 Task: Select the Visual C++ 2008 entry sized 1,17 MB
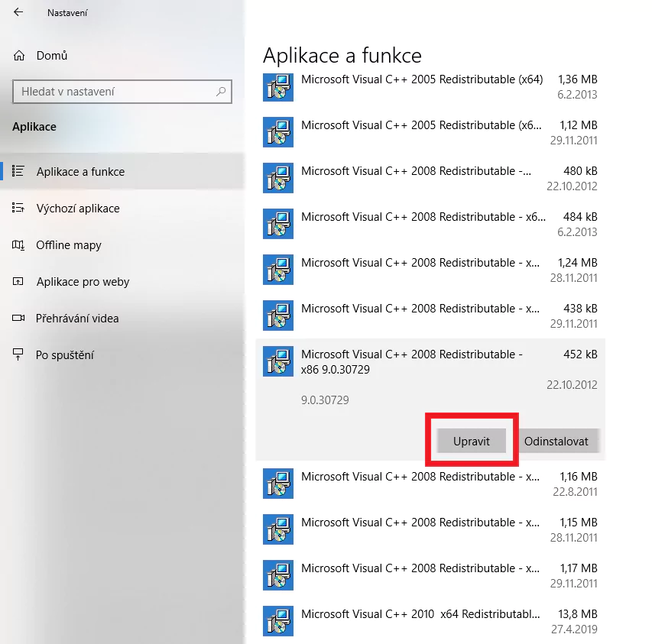click(x=430, y=575)
